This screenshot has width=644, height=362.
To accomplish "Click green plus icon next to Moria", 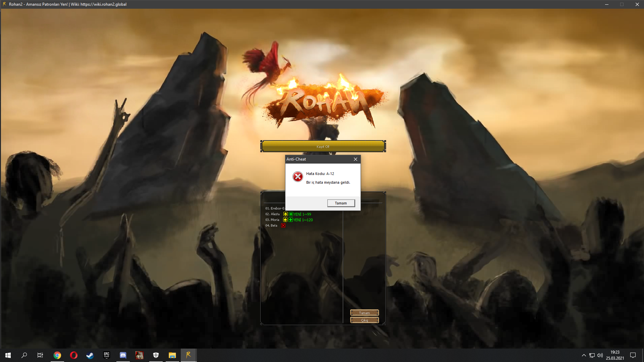I will click(290, 220).
